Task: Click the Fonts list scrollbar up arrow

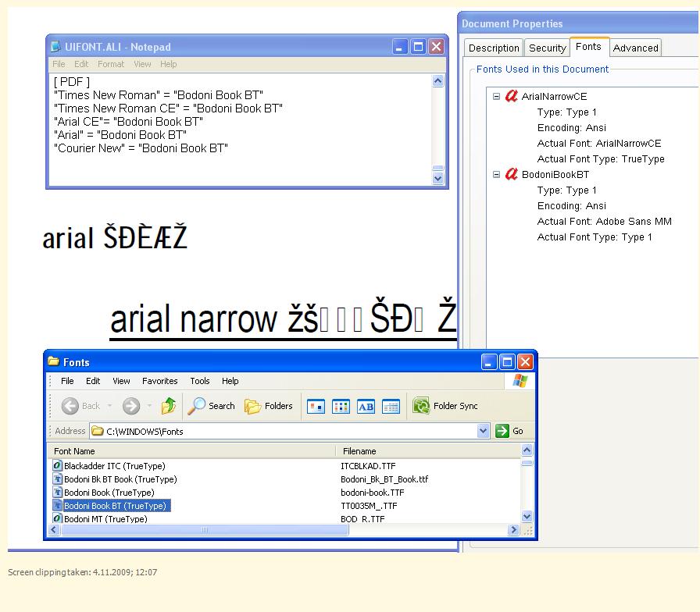Action: [527, 450]
